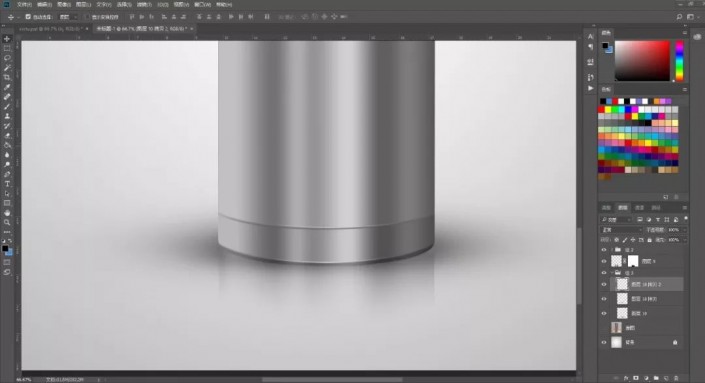The image size is (705, 383).
Task: Select the Brush tool
Action: [7, 107]
